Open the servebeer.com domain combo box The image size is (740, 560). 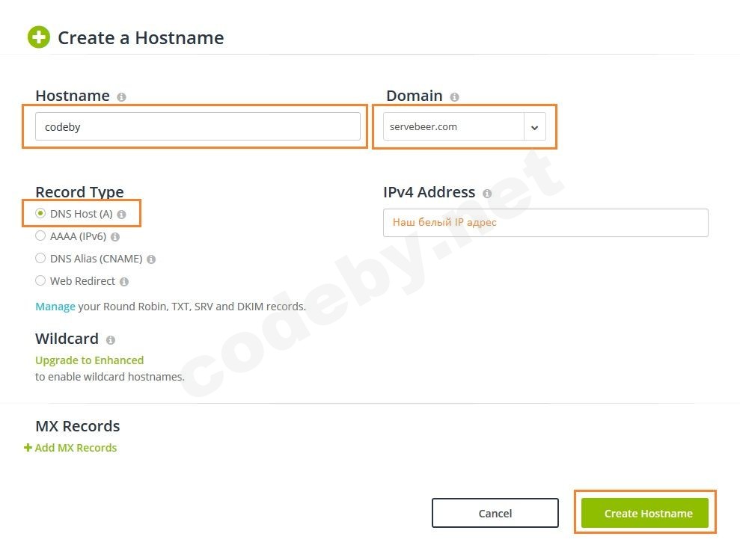tap(453, 127)
